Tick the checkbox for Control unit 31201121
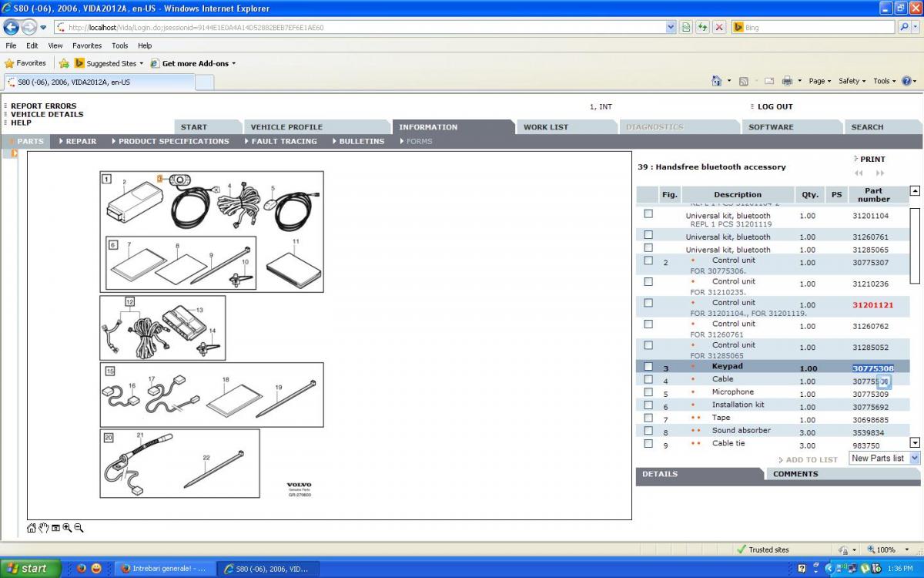 [x=648, y=303]
